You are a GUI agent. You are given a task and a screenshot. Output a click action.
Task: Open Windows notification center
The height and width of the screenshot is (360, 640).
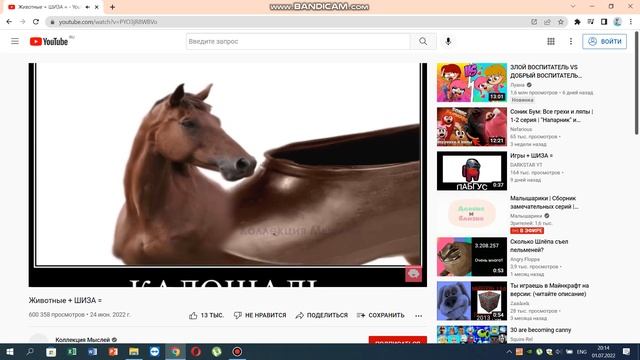click(627, 352)
